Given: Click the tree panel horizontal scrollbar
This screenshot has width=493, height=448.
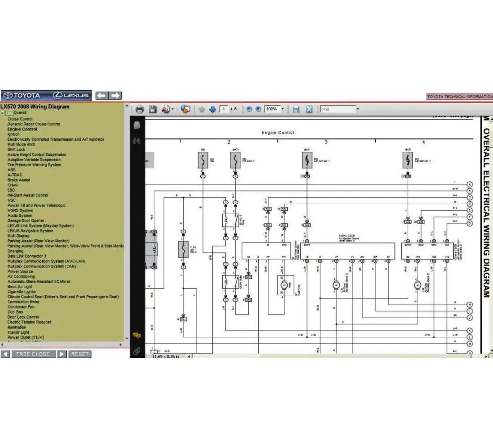Looking at the screenshot, I should [62, 345].
